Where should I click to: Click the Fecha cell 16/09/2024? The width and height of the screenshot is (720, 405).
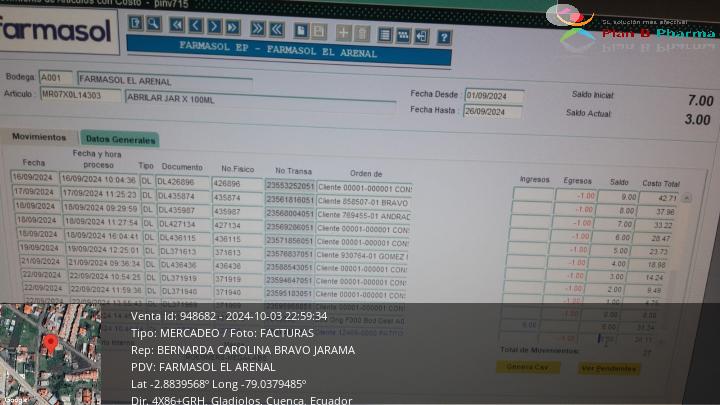point(34,177)
